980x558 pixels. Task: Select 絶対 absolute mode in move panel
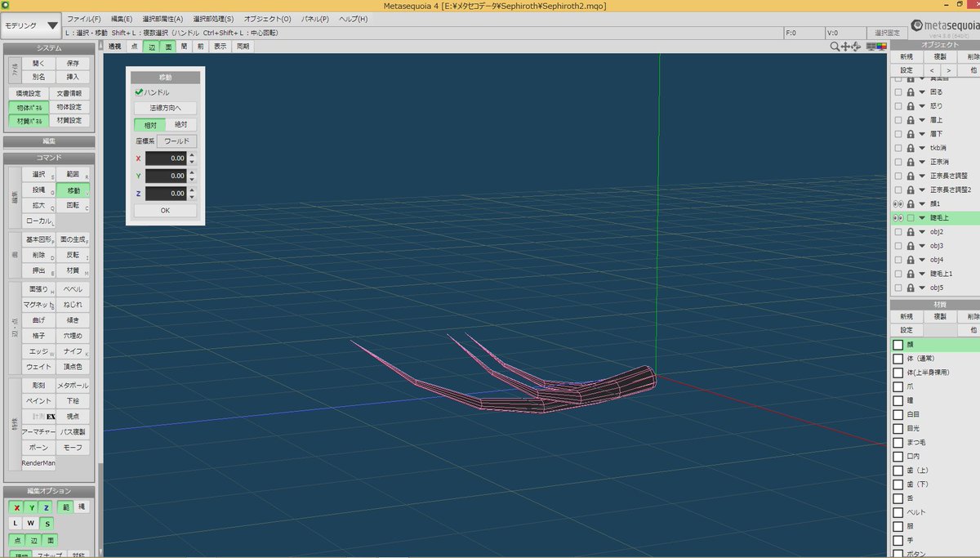[180, 125]
